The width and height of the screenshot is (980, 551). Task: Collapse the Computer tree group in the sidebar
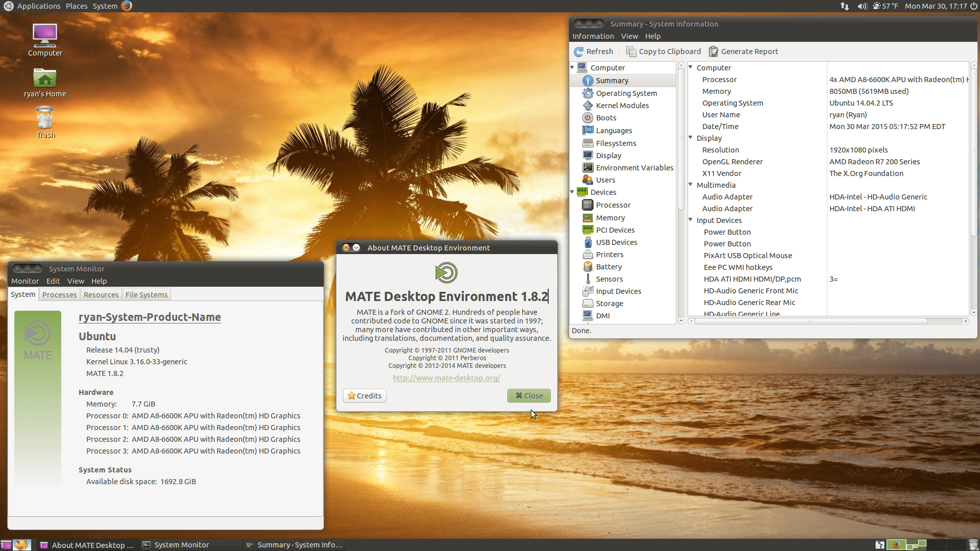[x=572, y=67]
